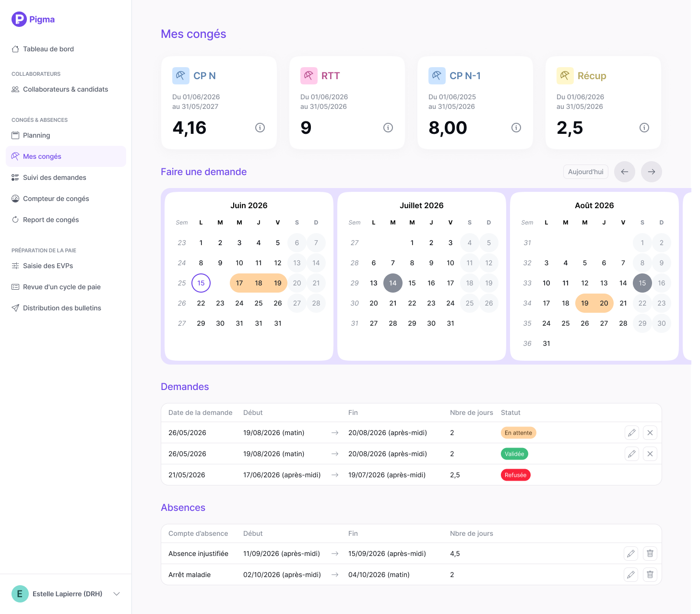
Task: Open info icon on RTT card
Action: 388,128
